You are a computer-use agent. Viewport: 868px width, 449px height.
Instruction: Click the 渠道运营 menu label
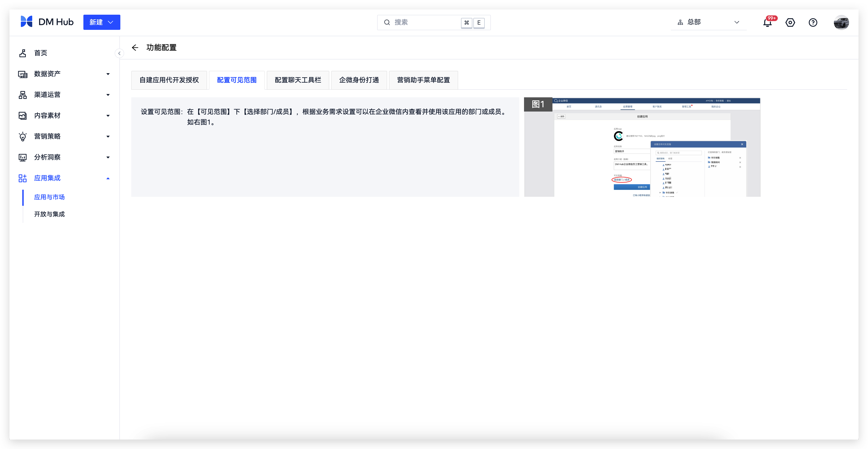click(47, 95)
